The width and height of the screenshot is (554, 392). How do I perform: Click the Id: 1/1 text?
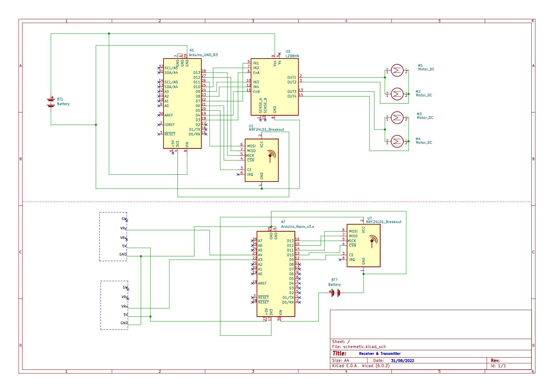498,365
